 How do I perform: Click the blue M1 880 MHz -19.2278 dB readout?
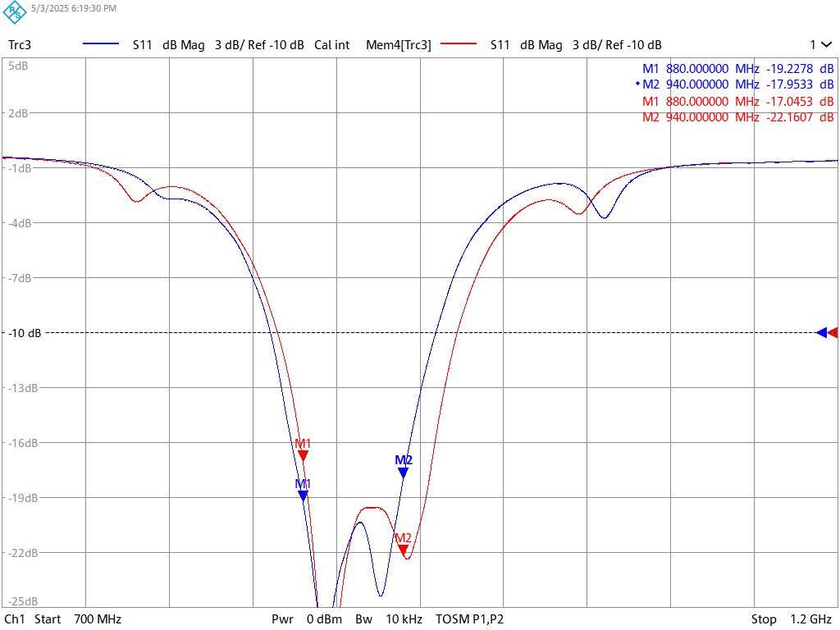737,69
